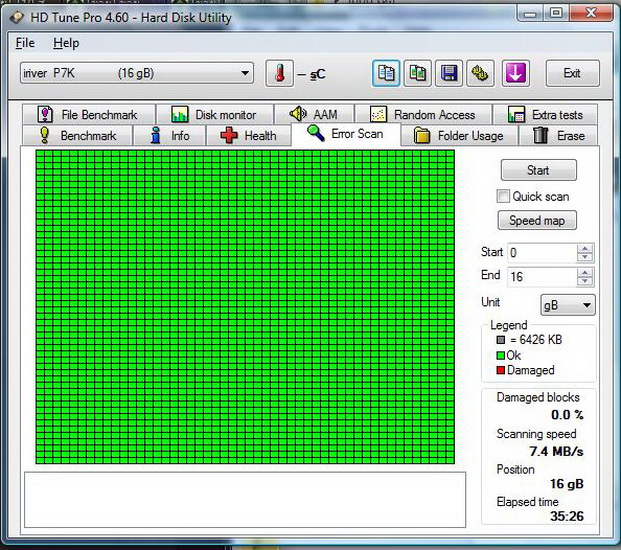Viewport: 621px width, 550px height.
Task: Open the Help menu
Action: 66,43
